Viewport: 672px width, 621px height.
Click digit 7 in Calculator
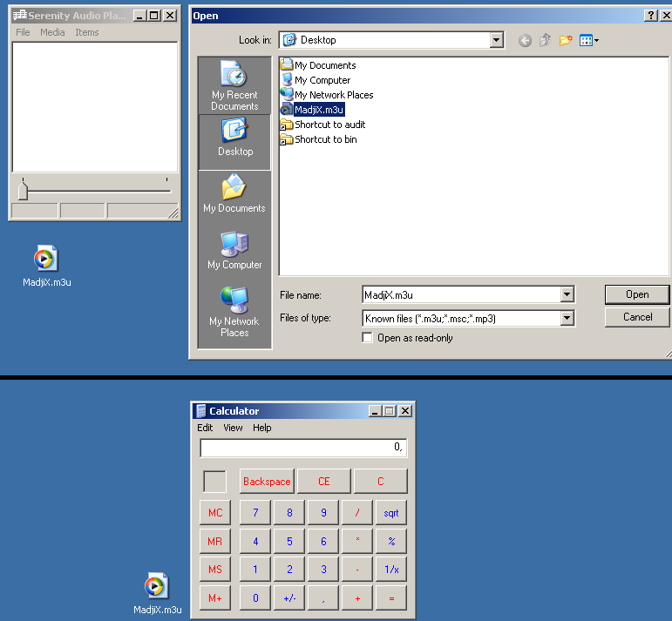(255, 513)
